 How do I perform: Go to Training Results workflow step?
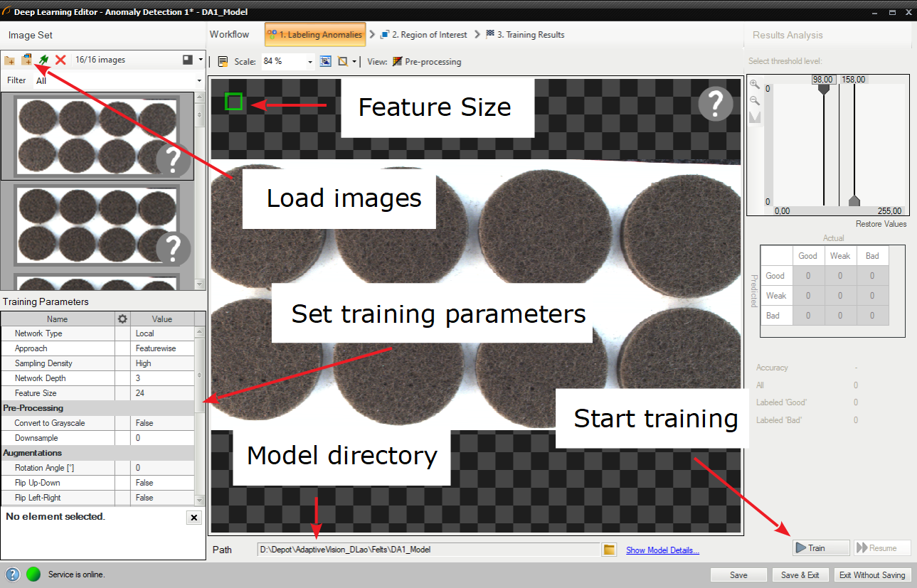click(x=525, y=35)
